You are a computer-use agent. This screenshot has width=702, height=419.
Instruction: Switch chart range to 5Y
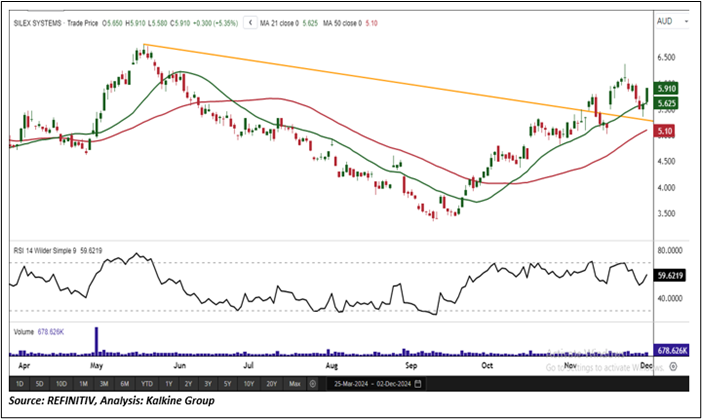click(227, 384)
